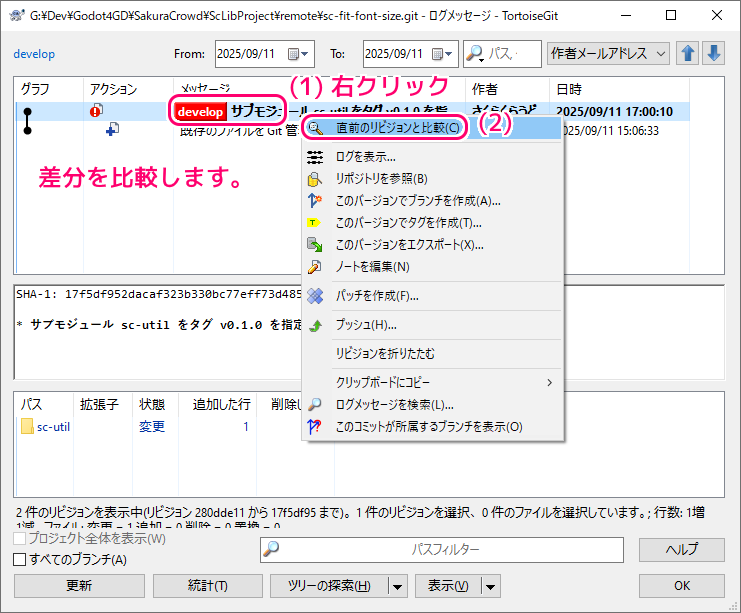Expand the 作者メールアドレス combo box
The width and height of the screenshot is (741, 613).
(661, 54)
